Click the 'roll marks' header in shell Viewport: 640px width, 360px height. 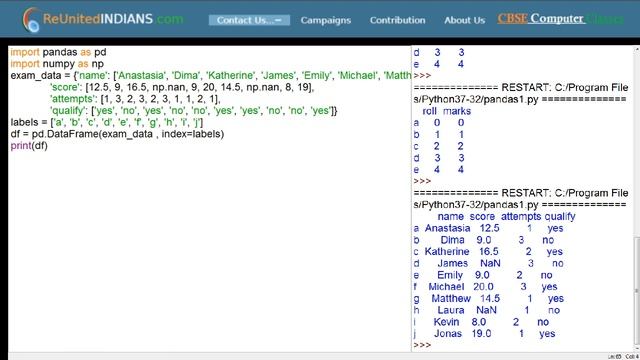447,111
